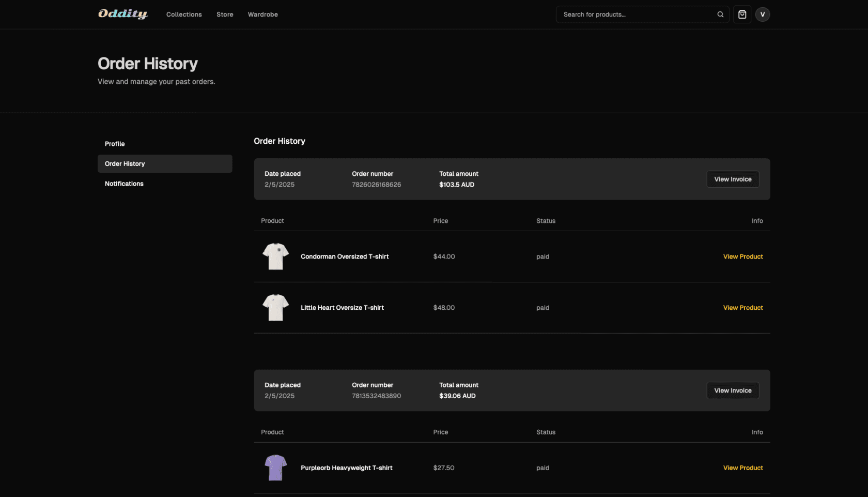This screenshot has height=497, width=868.
Task: Open the shopping bag icon
Action: (742, 14)
